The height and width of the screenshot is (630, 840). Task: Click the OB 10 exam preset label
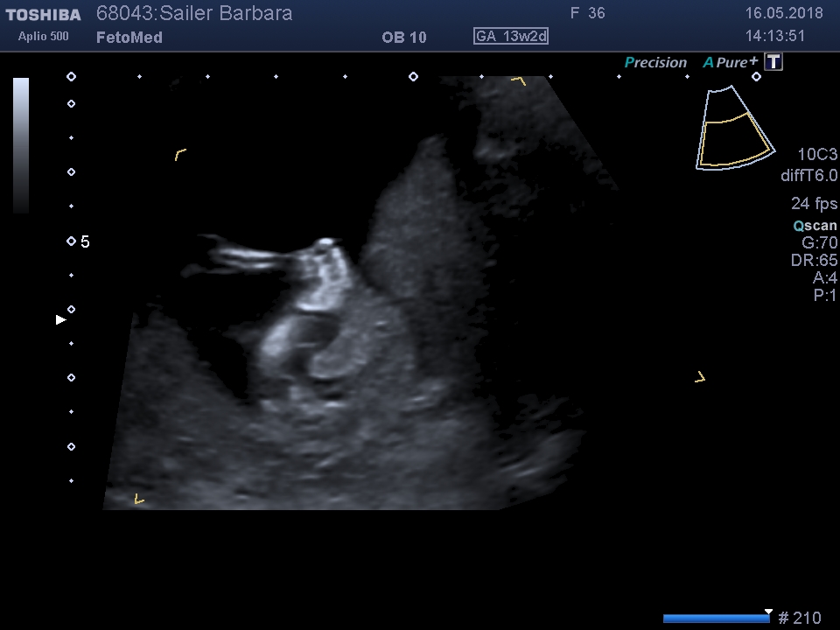[x=404, y=38]
